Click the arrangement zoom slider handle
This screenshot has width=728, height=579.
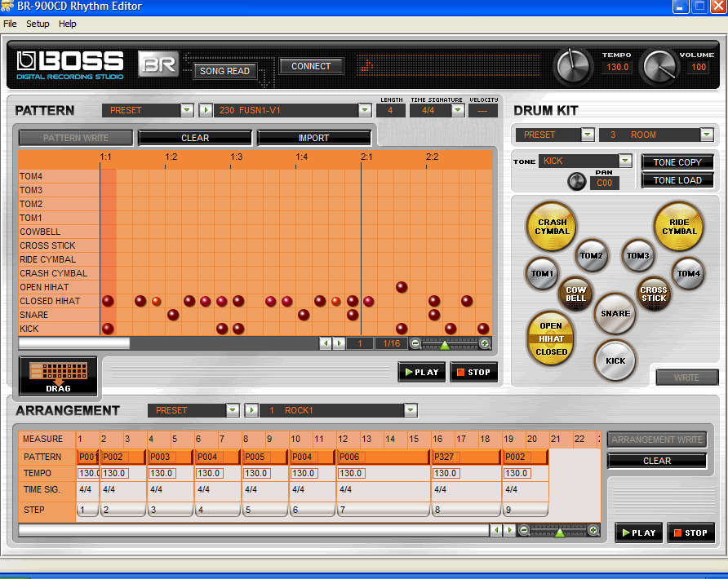559,532
